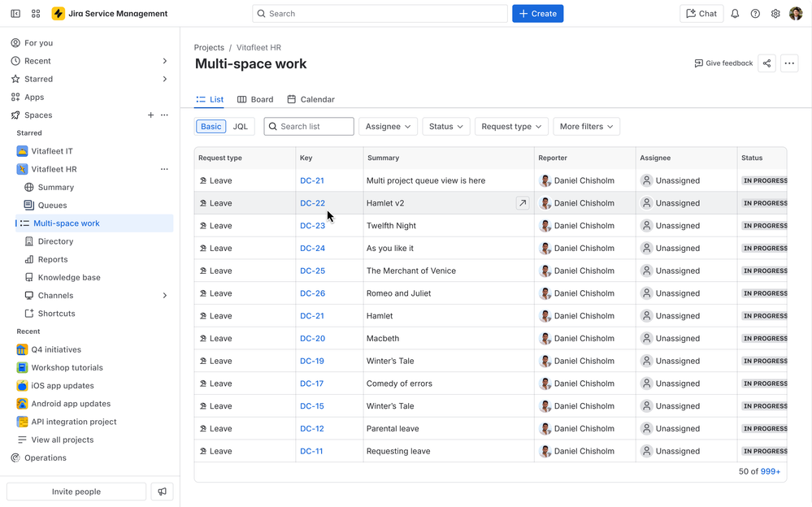Viewport: 812px width, 507px height.
Task: Click the megaphone feedback icon
Action: point(162,492)
